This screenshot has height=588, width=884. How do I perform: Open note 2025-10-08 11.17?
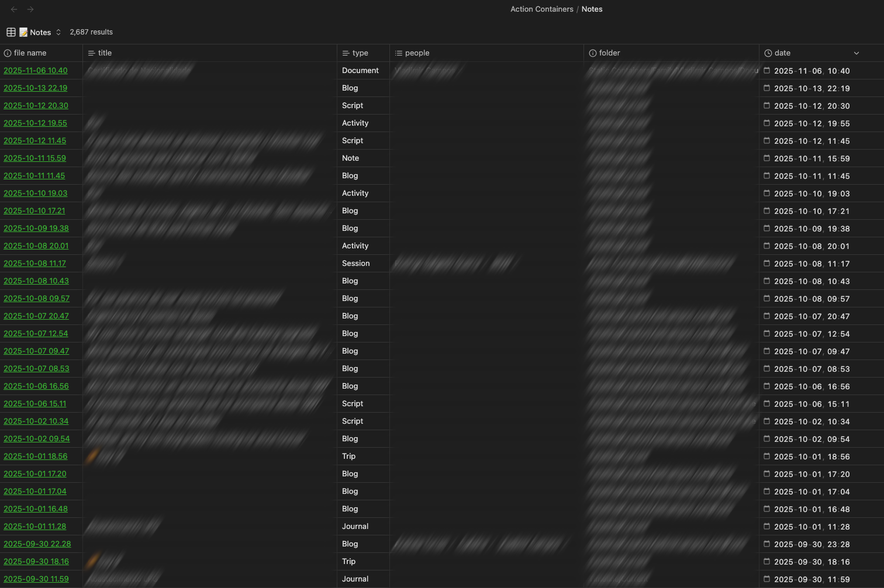tap(34, 264)
